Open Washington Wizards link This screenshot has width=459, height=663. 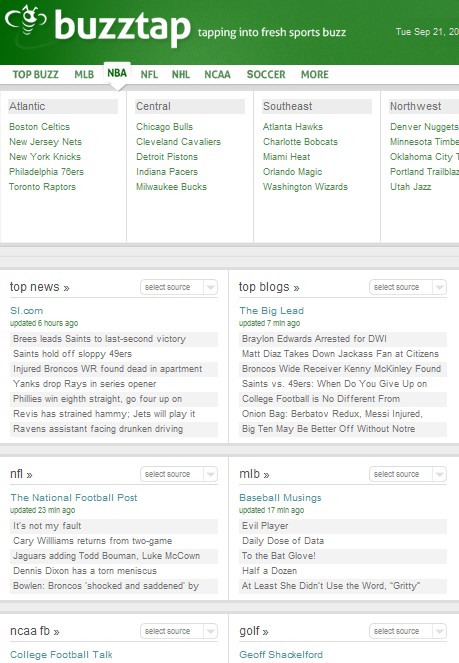click(x=306, y=186)
